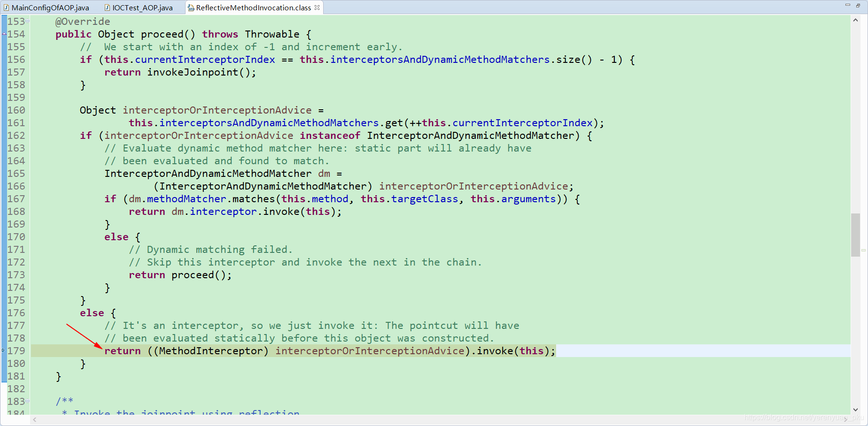
Task: Click 'currentInterceptorIndex' on line 156
Action: (x=205, y=60)
